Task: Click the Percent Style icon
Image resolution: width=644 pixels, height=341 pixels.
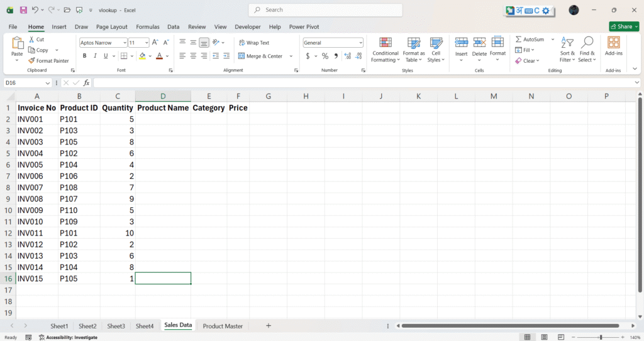Action: tap(325, 56)
